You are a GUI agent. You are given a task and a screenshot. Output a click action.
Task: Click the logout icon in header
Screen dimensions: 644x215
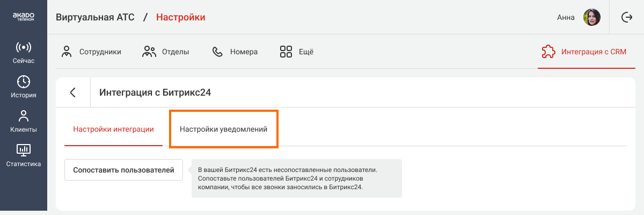click(626, 17)
